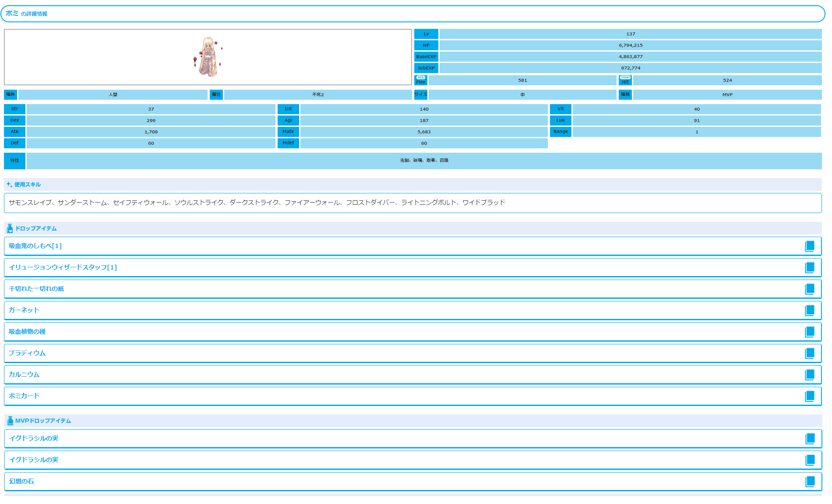
Task: Click the book icon beside 幻想の石
Action: (810, 482)
